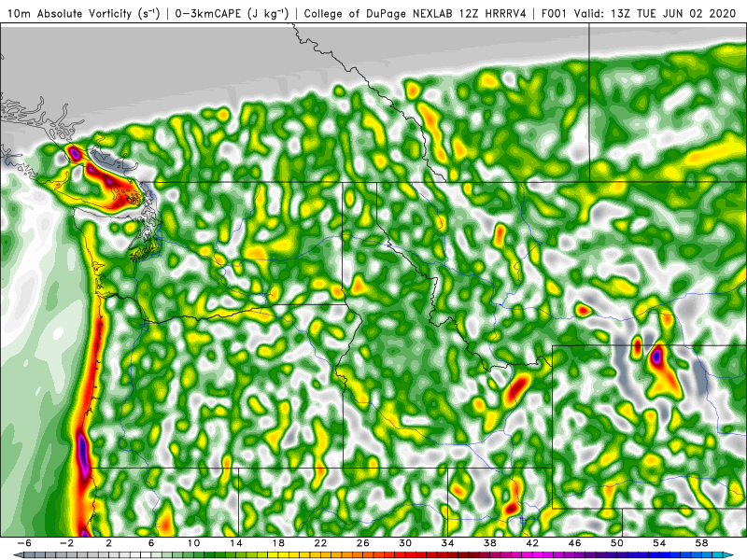
Task: Click the '12Z HRRRV4' model run text
Action: [493, 13]
